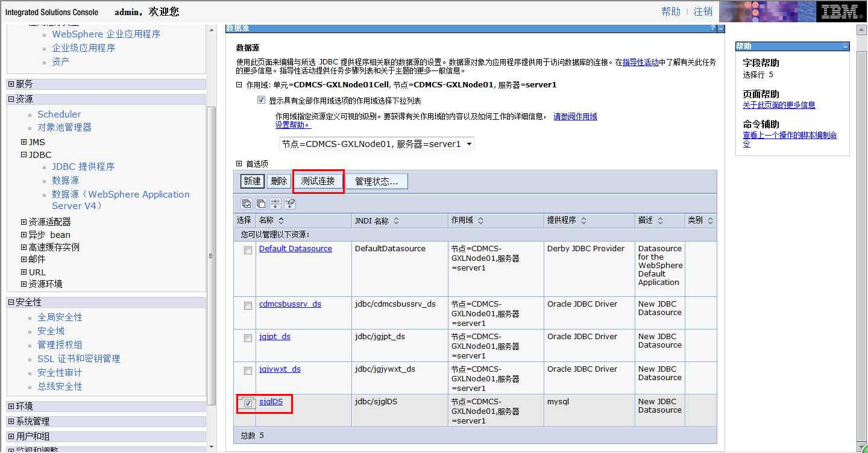
Task: Collapse the 作用域 section
Action: pos(239,85)
